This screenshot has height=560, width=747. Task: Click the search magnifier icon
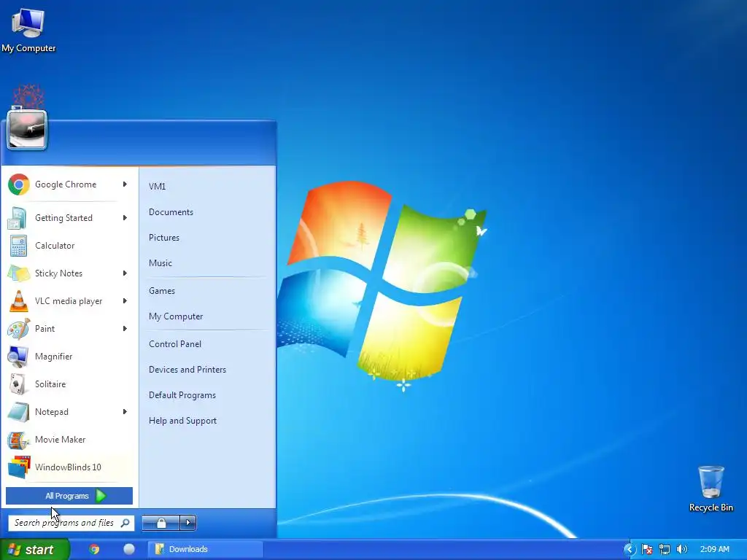(125, 523)
